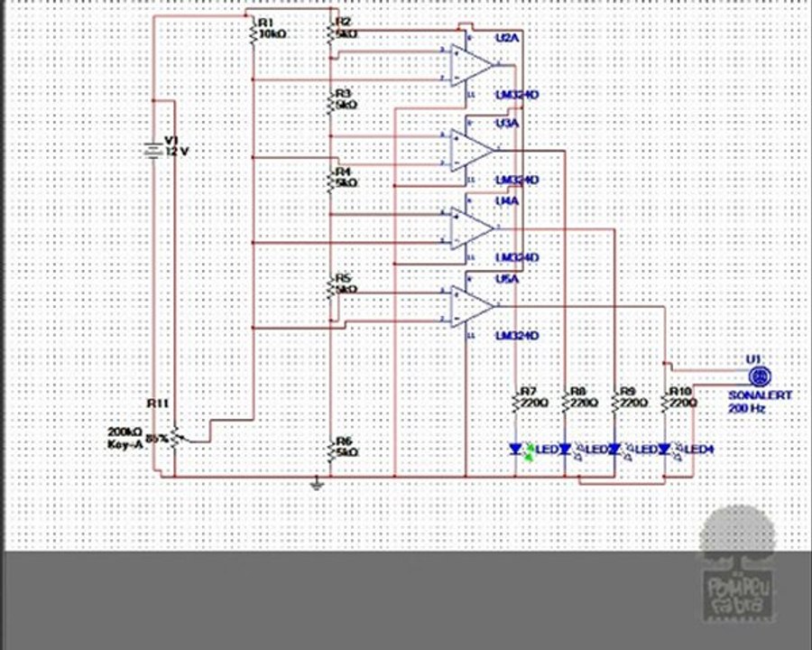This screenshot has width=812, height=650.
Task: Select resistor R5 5kΩ symbol
Action: point(330,287)
